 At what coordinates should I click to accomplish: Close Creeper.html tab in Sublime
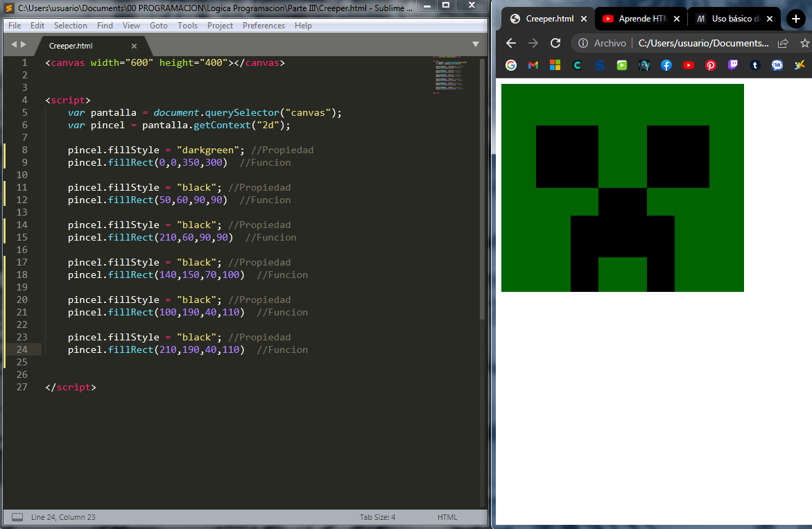click(x=134, y=46)
